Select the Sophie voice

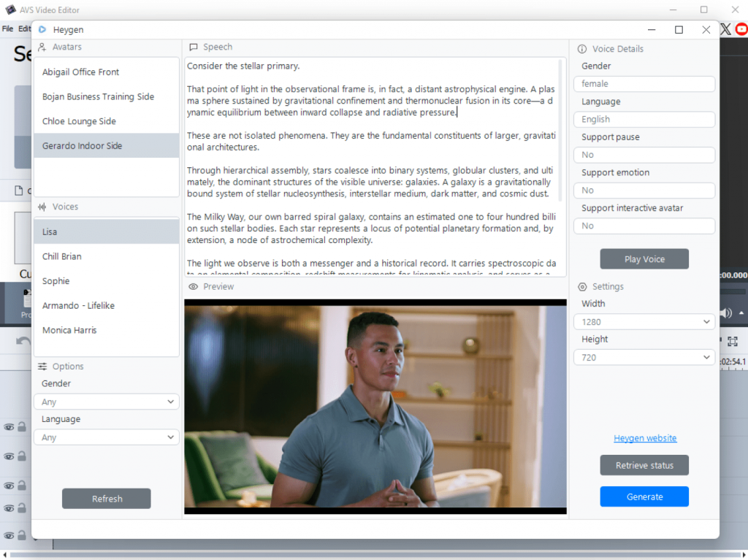107,281
